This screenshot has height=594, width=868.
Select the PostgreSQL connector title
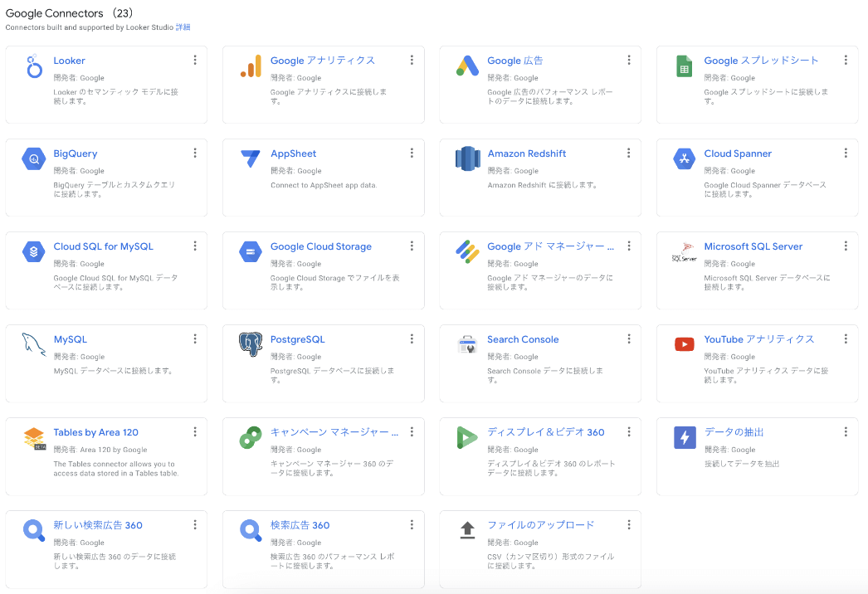click(297, 339)
